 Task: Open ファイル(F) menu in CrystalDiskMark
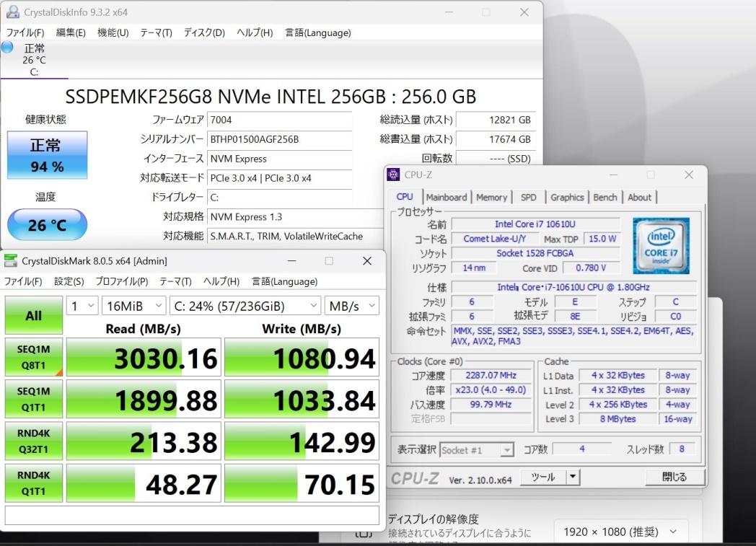coord(23,281)
